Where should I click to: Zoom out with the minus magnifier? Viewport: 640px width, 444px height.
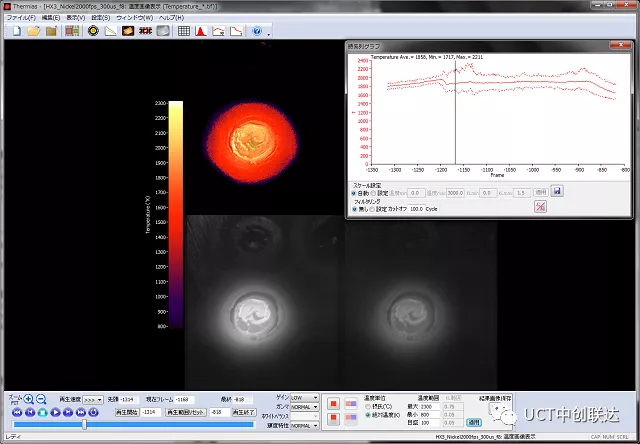coord(42,399)
